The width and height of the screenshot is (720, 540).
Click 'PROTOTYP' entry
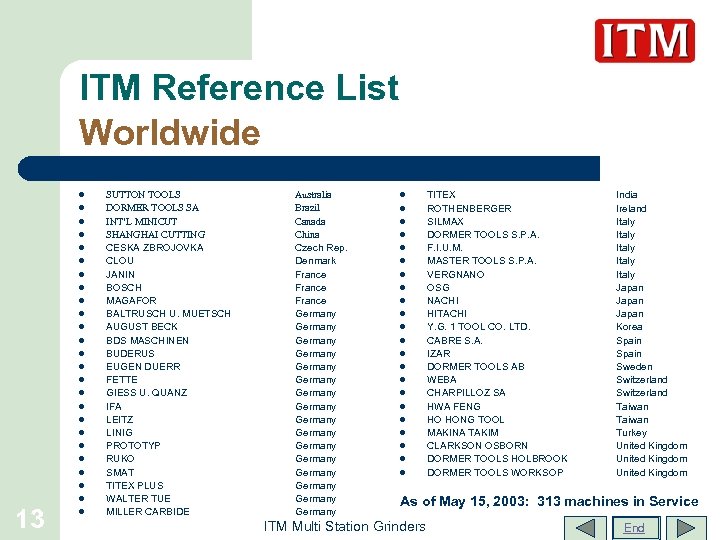pos(133,445)
